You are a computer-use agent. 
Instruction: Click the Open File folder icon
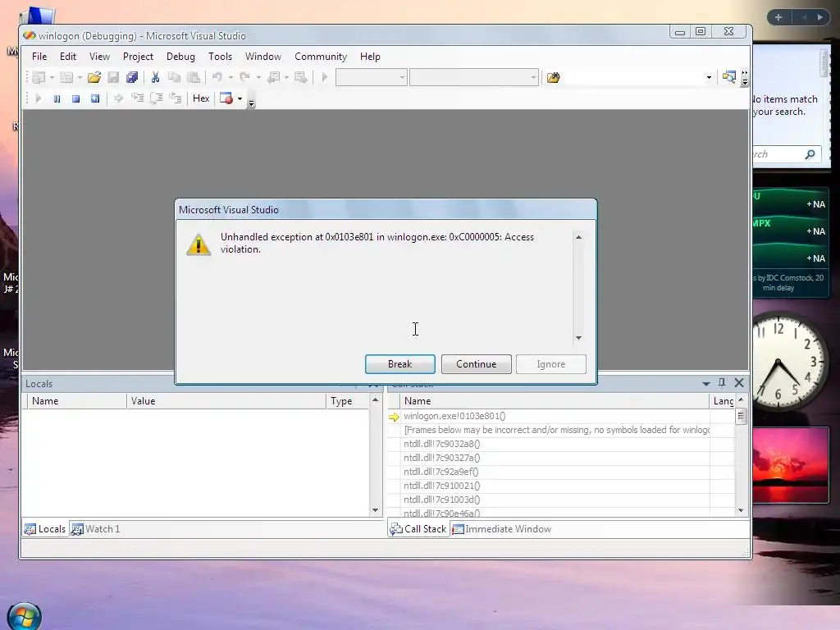coord(94,78)
